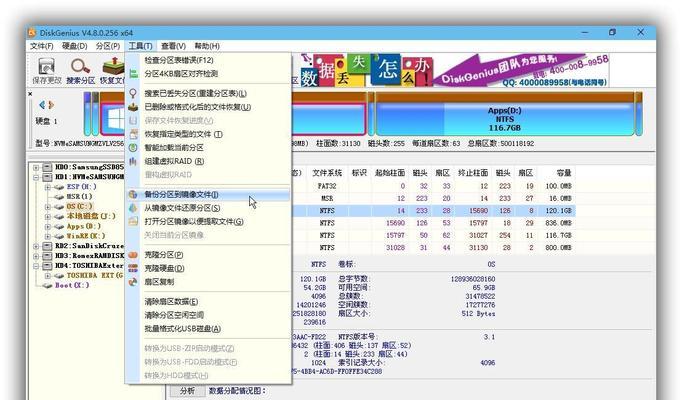
Task: Select the partition row with 836.0MB capacity
Action: (433, 223)
